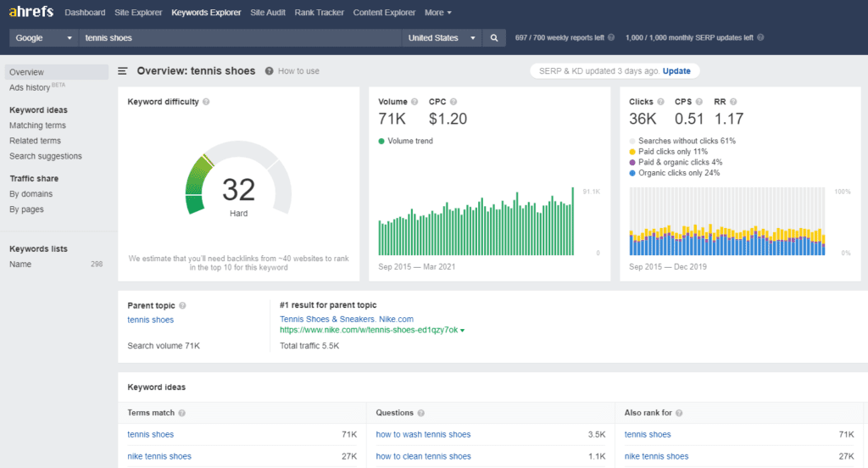Click how to wash tennis shoes question
This screenshot has height=468, width=868.
(423, 434)
